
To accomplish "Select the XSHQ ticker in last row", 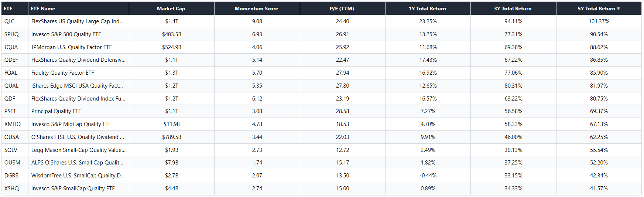I will pyautogui.click(x=12, y=188).
